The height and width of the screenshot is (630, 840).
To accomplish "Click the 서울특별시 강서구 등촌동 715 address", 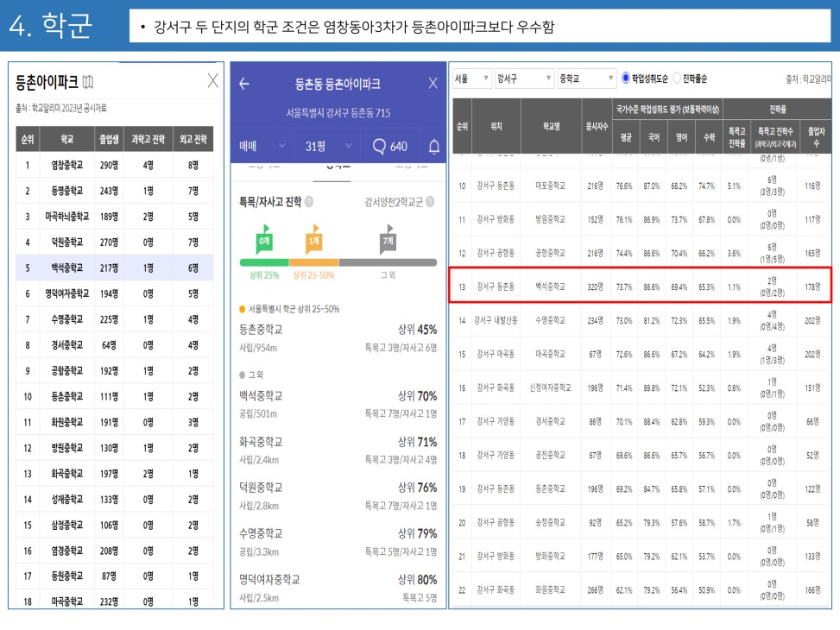I will click(338, 113).
